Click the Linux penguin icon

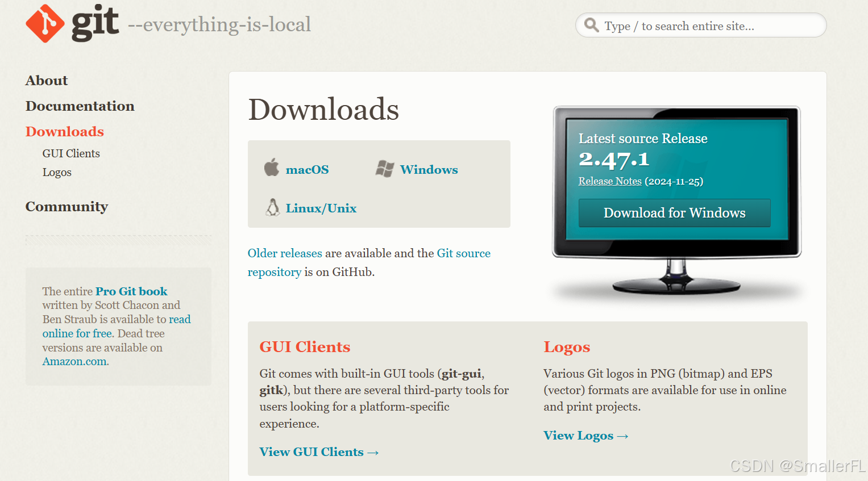(273, 207)
